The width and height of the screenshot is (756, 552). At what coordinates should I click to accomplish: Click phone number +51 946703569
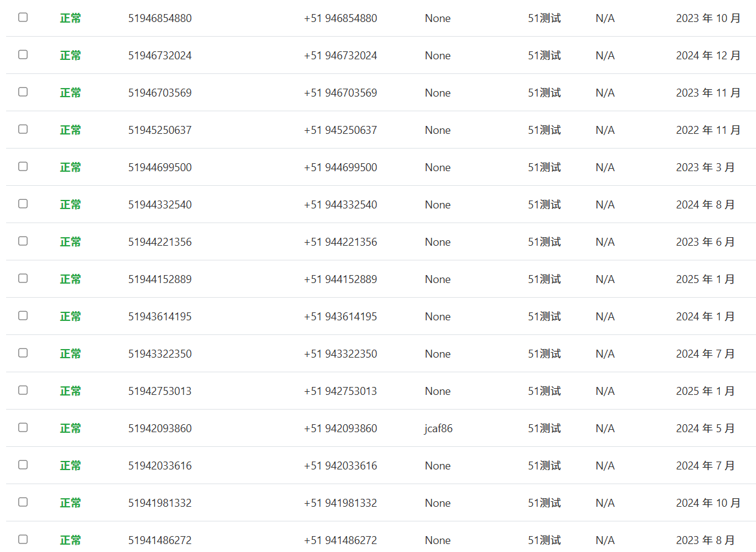pos(340,93)
